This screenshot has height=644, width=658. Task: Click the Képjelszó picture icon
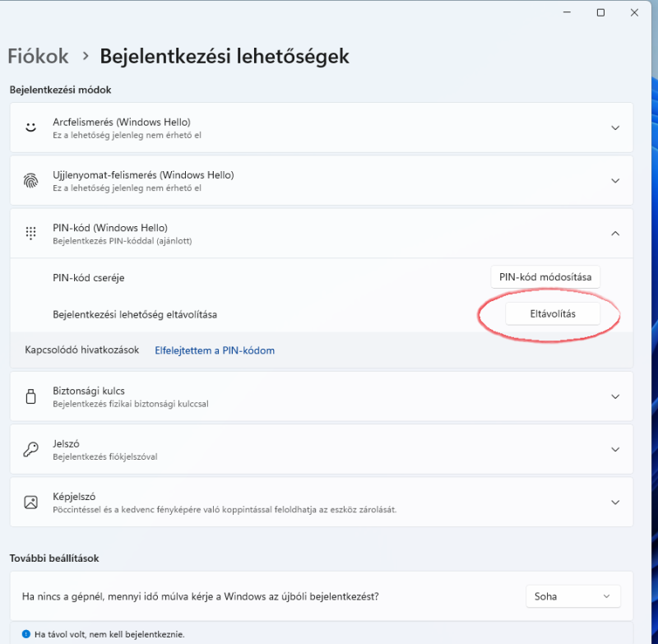click(x=30, y=503)
